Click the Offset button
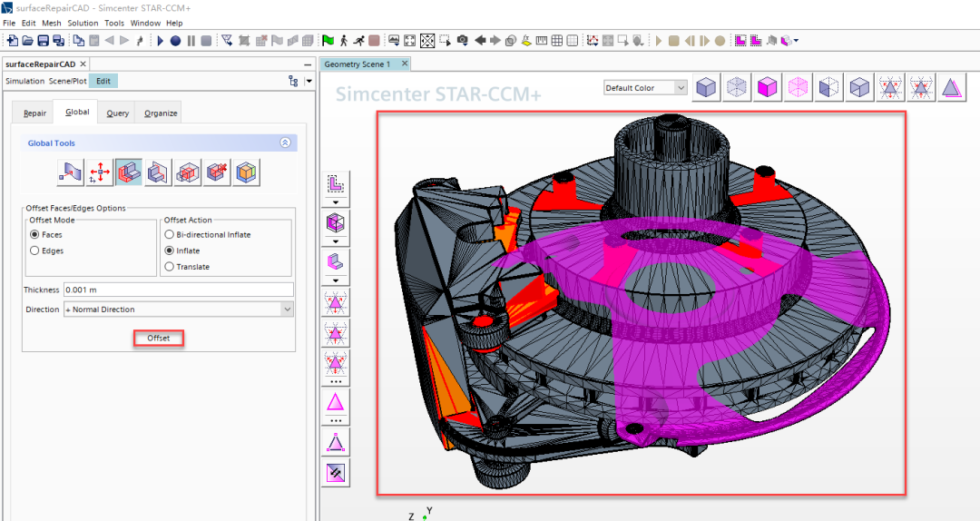The width and height of the screenshot is (980, 521). 159,338
